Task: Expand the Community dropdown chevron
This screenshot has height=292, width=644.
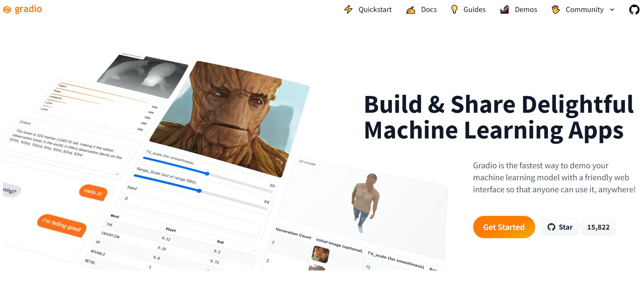Action: [612, 10]
